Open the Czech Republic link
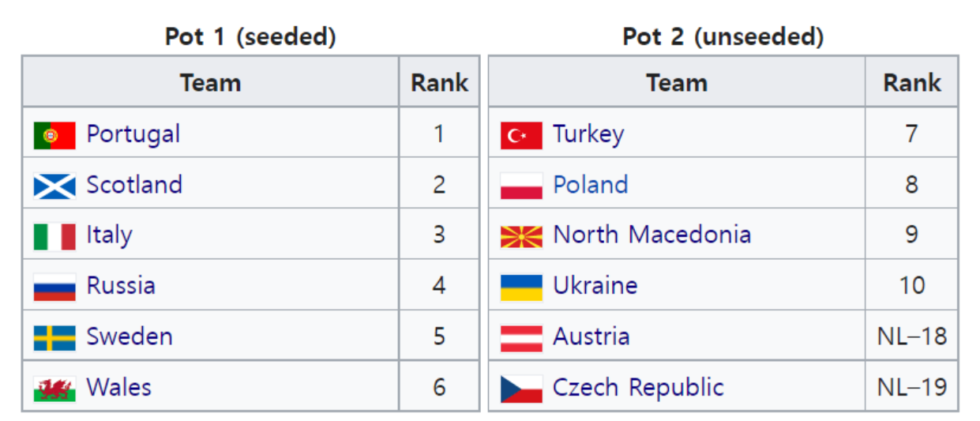 (x=638, y=387)
